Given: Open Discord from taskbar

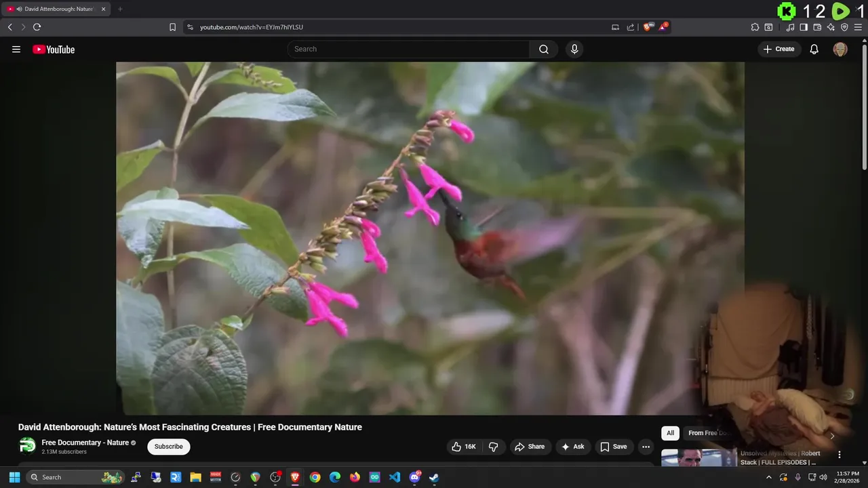Looking at the screenshot, I should 414,477.
